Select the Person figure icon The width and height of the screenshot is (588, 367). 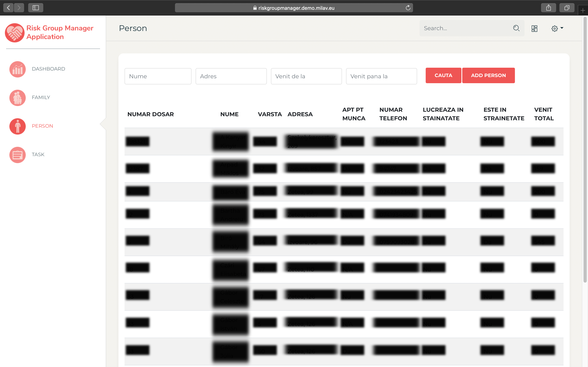click(x=18, y=126)
